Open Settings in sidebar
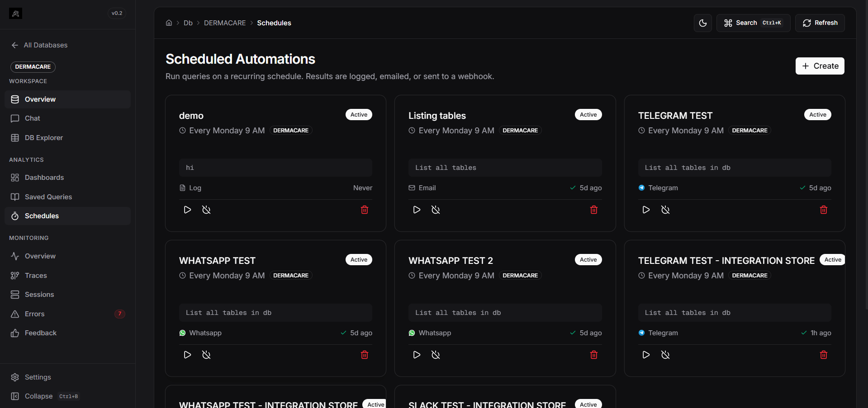Viewport: 868px width, 408px height. pyautogui.click(x=67, y=377)
